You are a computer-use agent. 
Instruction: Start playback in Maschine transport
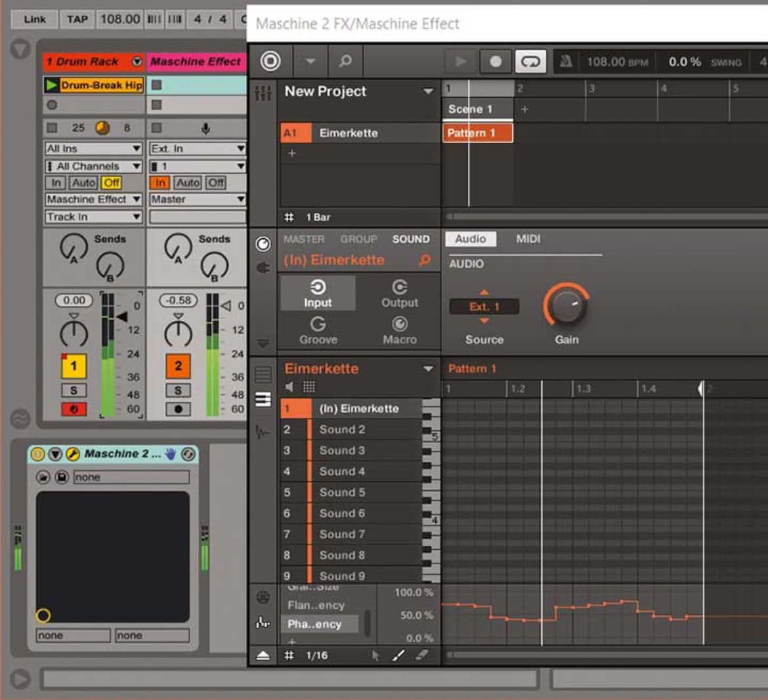click(x=460, y=62)
